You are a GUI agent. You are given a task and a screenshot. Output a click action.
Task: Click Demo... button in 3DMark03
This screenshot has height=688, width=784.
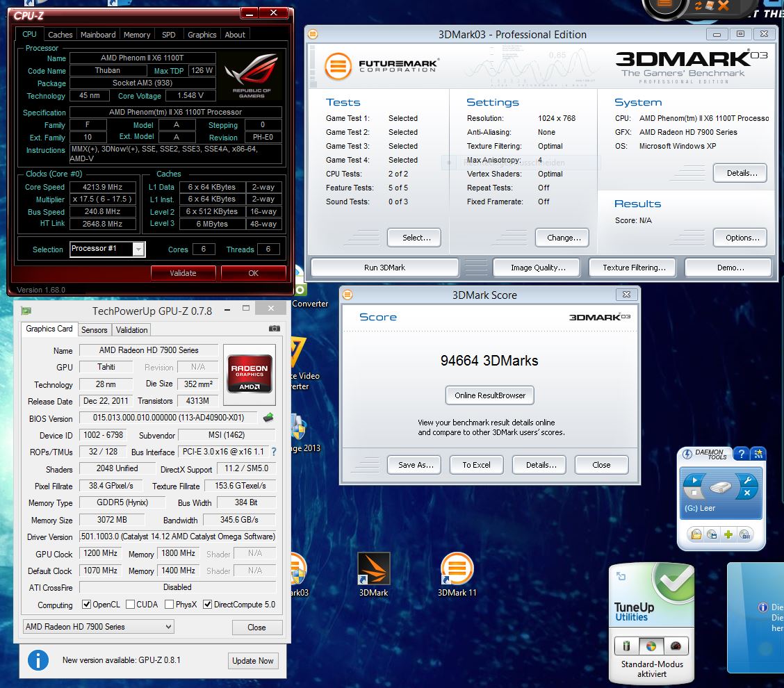tap(728, 268)
